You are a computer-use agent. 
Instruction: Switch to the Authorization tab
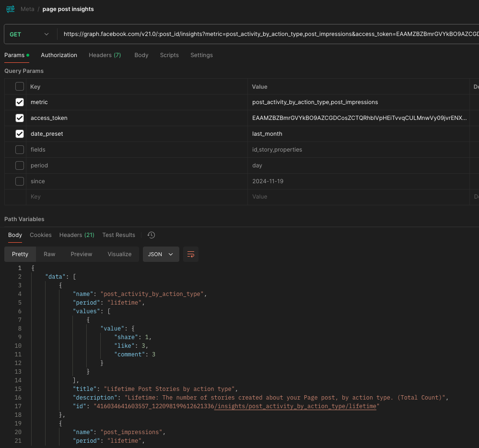click(59, 55)
